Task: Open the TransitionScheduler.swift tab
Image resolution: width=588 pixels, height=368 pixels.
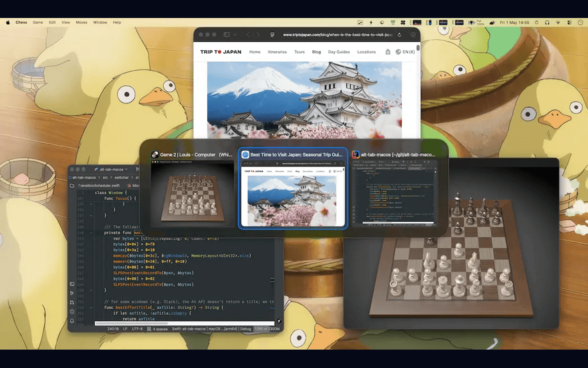Action: [99, 186]
